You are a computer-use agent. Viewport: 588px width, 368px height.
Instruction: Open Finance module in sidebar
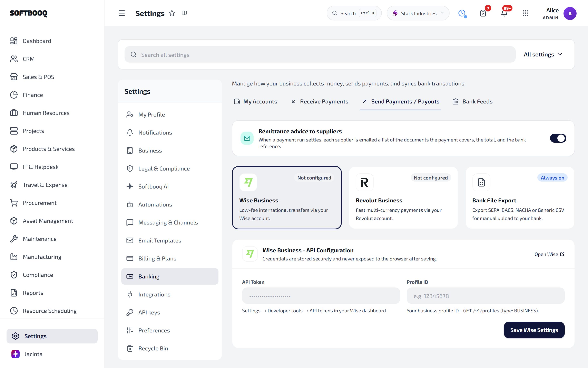(x=52, y=95)
